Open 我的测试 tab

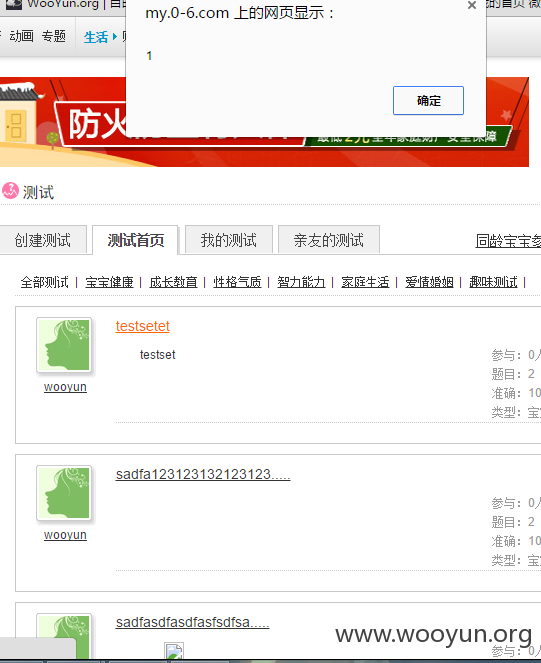click(229, 240)
